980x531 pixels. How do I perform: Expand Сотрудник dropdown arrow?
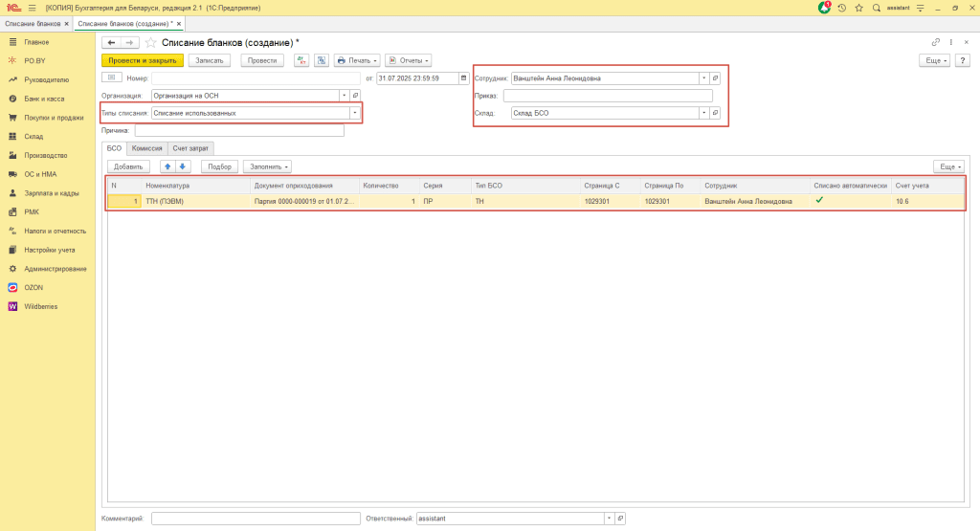click(x=703, y=78)
